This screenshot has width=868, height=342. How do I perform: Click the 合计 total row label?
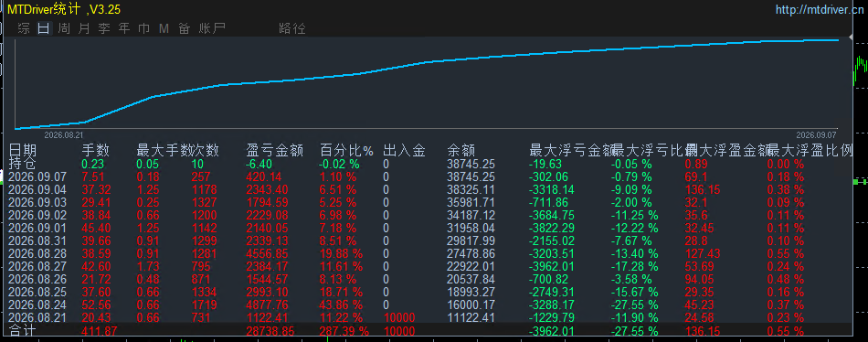pos(23,331)
